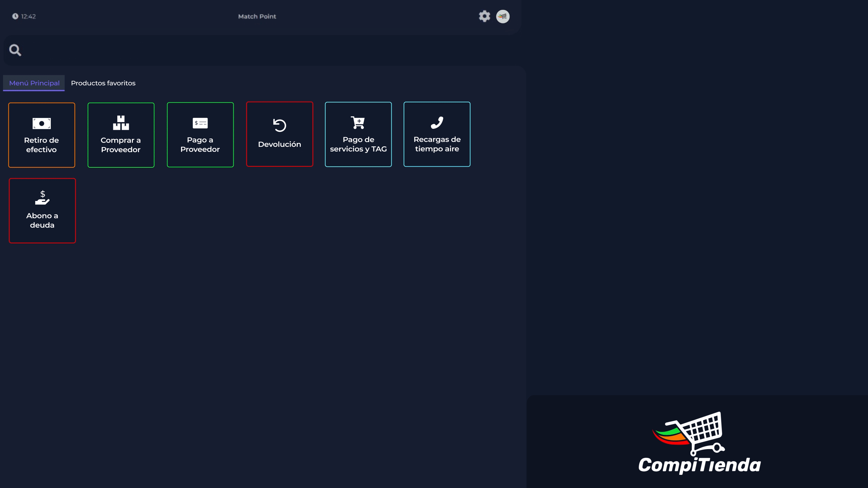Click the undo arrow Devolución icon
Viewport: 868px width, 488px height.
279,125
